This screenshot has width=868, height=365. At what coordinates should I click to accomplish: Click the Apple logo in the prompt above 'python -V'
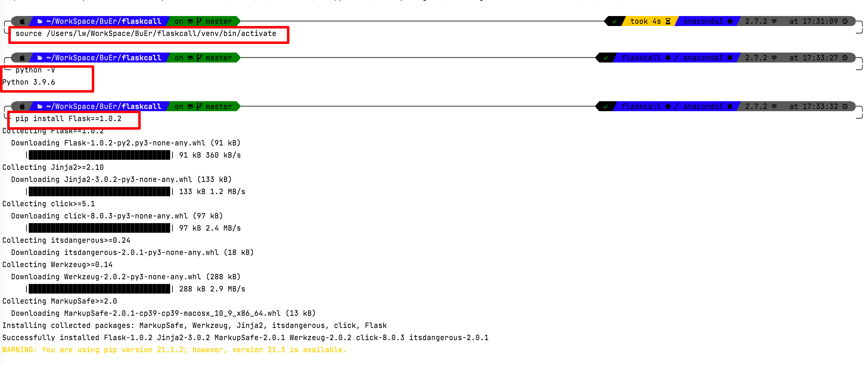pyautogui.click(x=22, y=58)
